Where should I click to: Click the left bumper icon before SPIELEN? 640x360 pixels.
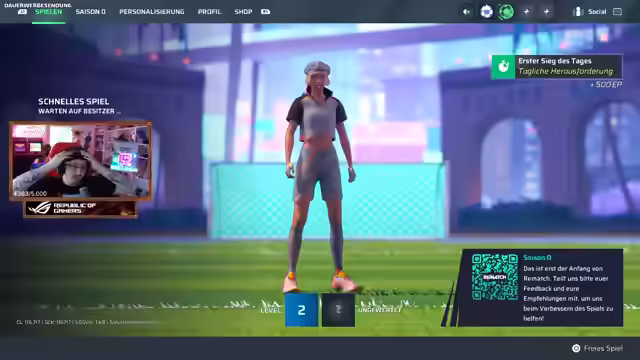pyautogui.click(x=22, y=12)
